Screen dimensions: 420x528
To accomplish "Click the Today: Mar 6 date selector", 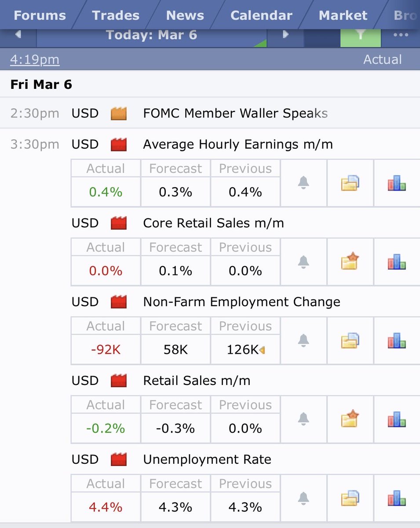I will [x=152, y=35].
